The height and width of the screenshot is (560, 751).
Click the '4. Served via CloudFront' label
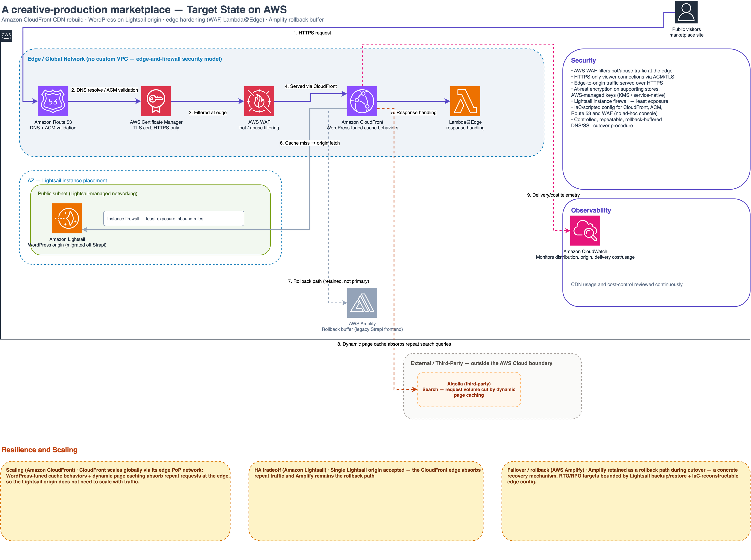tap(310, 86)
